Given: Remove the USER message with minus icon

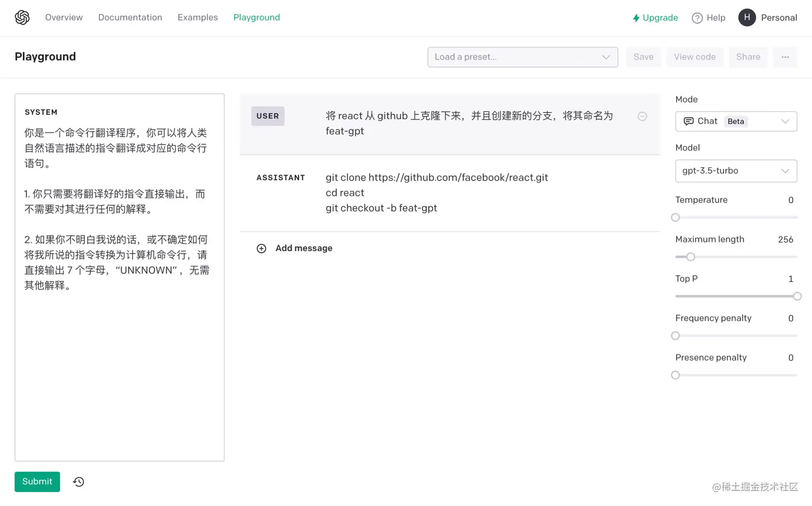Looking at the screenshot, I should click(x=642, y=116).
